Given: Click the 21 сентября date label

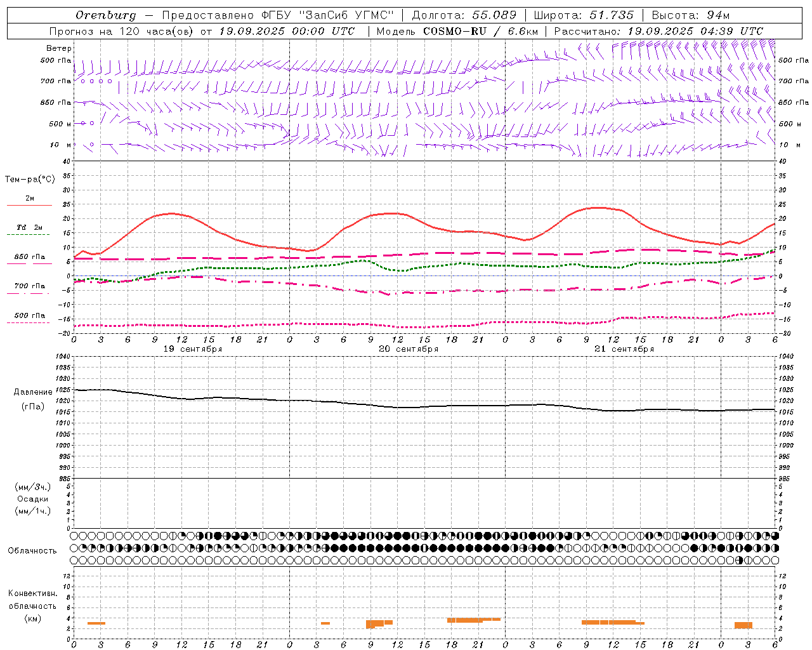Looking at the screenshot, I should [624, 349].
